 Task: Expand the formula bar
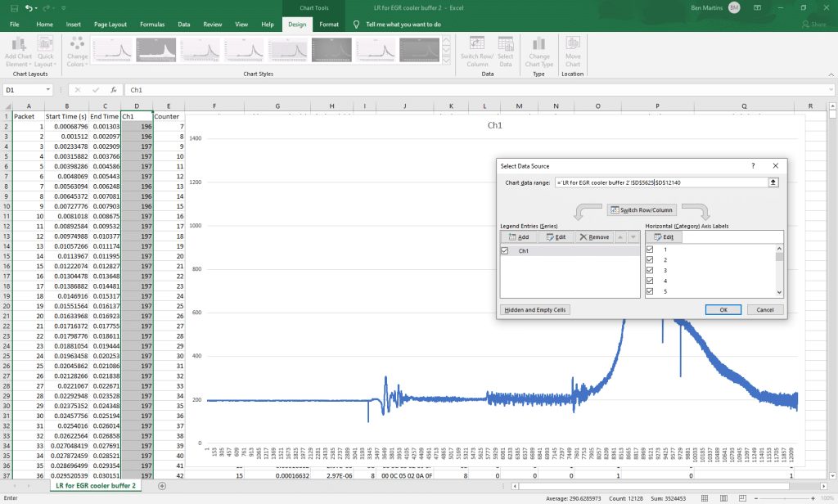pyautogui.click(x=831, y=90)
